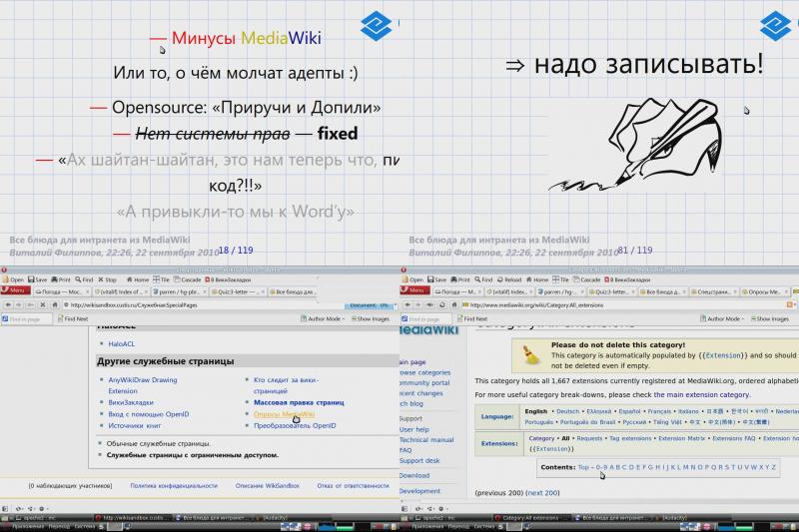Toggle Show Images in right browser
The width and height of the screenshot is (799, 532).
(770, 319)
